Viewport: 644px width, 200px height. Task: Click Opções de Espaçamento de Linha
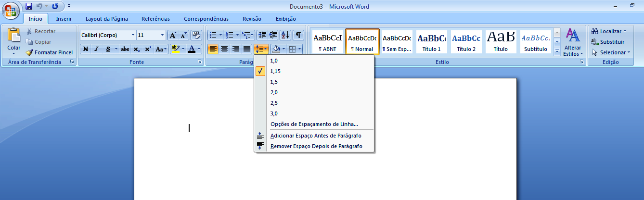pyautogui.click(x=314, y=124)
